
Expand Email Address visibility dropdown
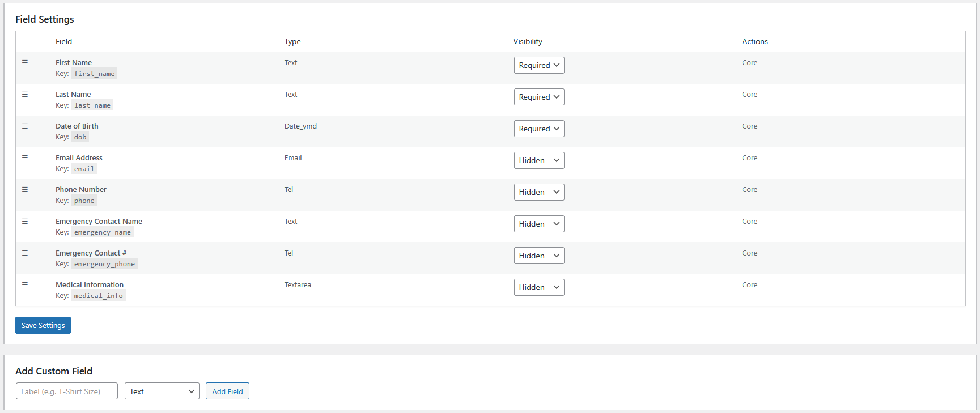(x=538, y=160)
